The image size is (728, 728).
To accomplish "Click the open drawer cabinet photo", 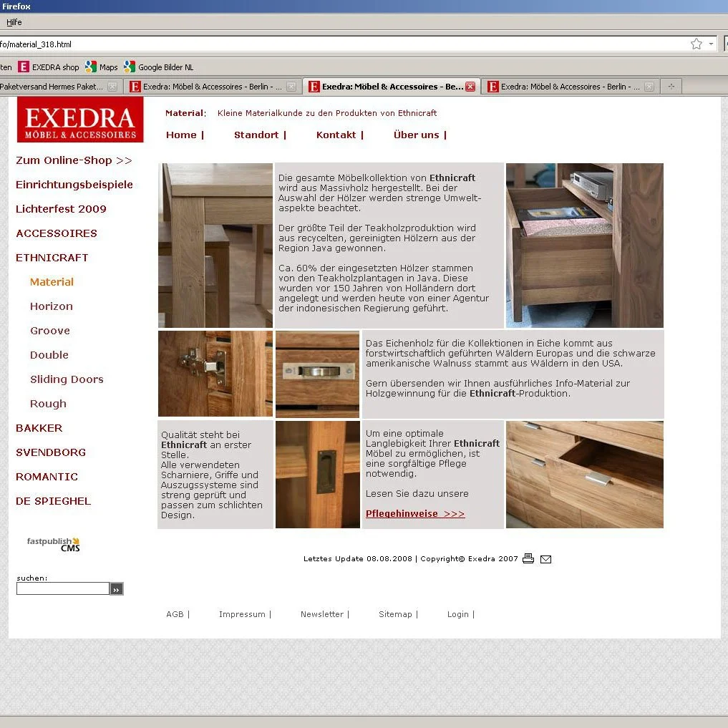I will click(x=585, y=246).
